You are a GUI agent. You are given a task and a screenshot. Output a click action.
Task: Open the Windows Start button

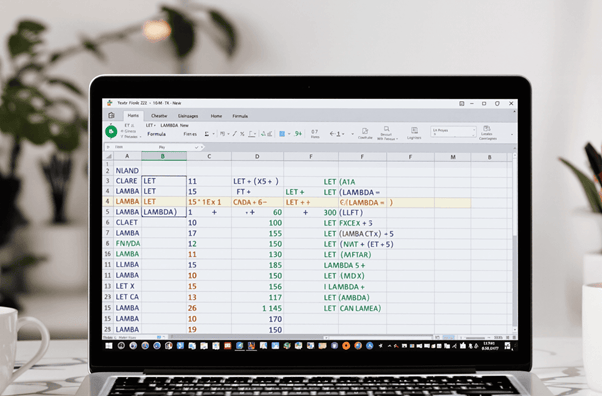(109, 346)
